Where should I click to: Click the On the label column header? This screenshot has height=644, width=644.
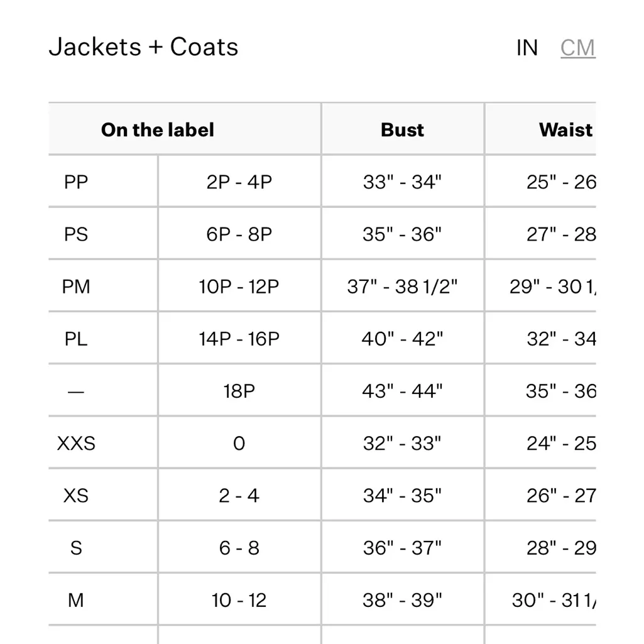pos(157,129)
